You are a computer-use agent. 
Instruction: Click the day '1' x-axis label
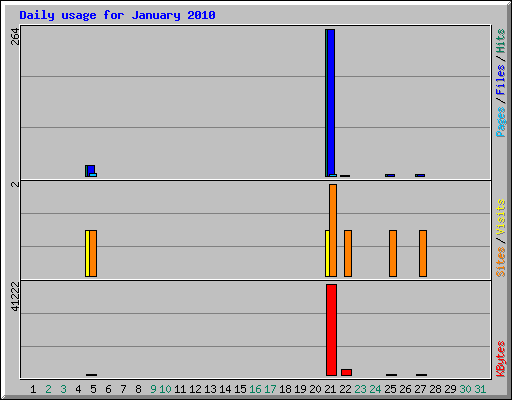coord(33,389)
